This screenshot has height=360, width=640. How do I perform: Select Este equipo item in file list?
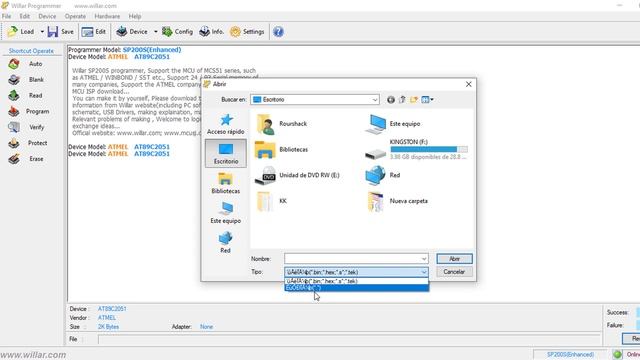click(393, 124)
